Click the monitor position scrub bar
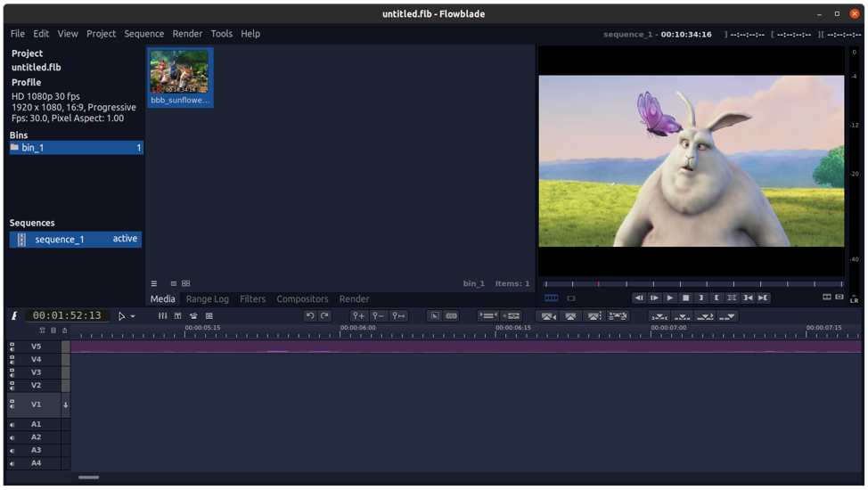 pos(692,284)
